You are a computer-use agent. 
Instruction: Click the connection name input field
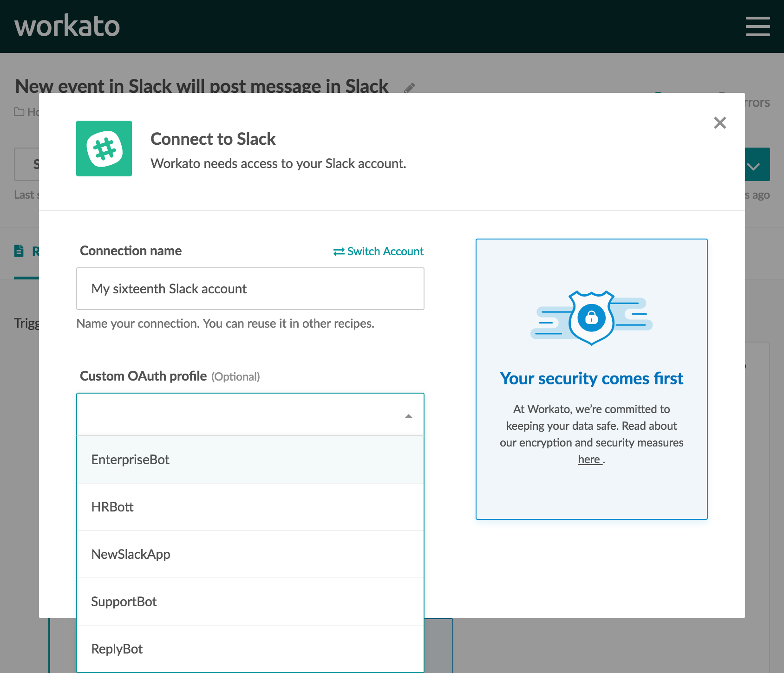[x=250, y=289]
